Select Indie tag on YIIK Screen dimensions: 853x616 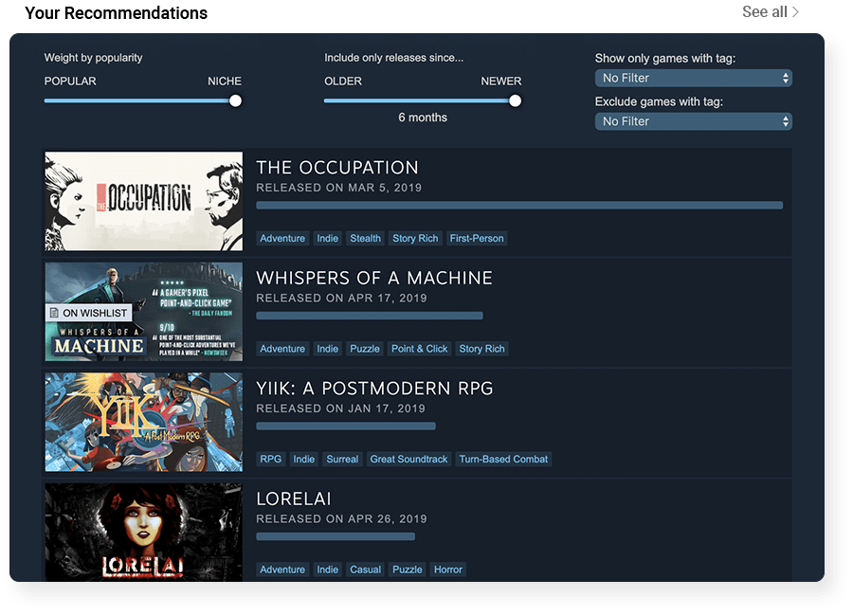pos(303,460)
